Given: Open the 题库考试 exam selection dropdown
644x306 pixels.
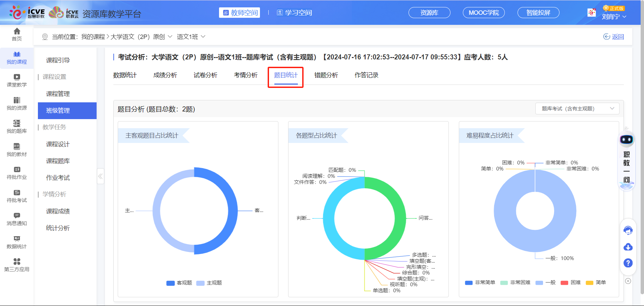Looking at the screenshot, I should click(x=577, y=109).
